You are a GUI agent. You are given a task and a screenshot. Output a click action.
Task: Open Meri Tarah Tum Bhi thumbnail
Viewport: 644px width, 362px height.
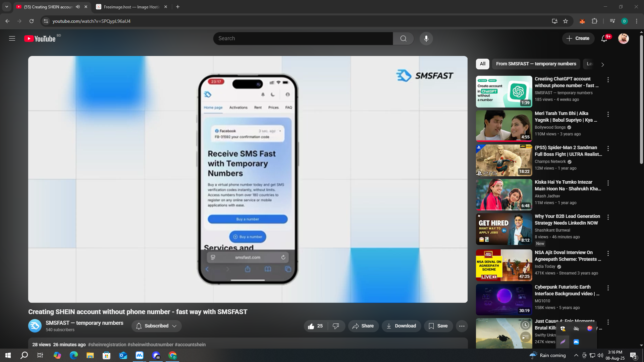click(504, 126)
